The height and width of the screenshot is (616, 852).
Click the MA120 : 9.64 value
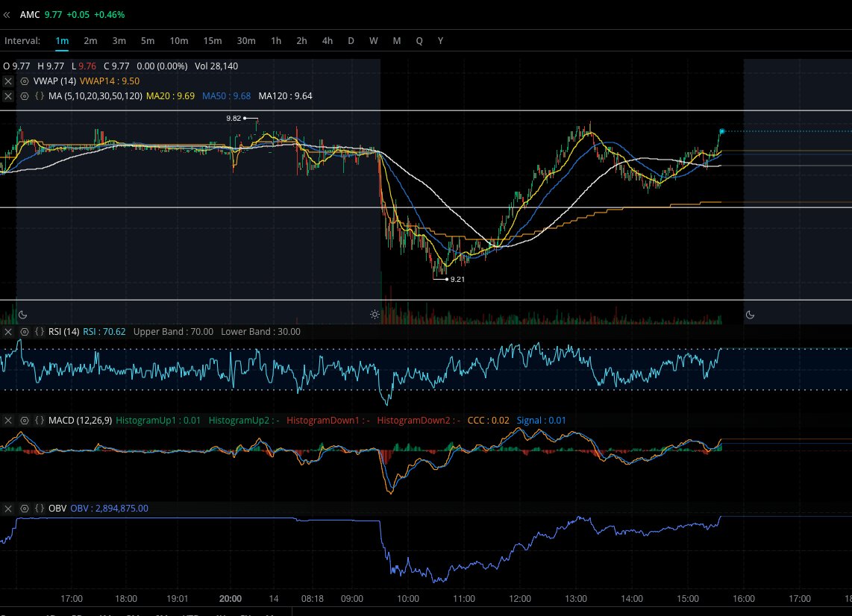tap(285, 96)
